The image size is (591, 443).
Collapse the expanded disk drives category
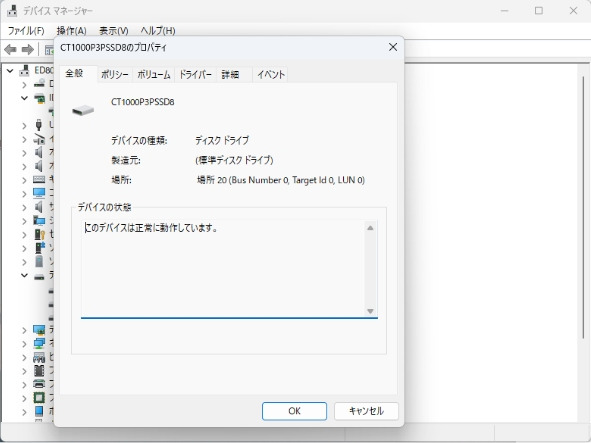[x=24, y=275]
